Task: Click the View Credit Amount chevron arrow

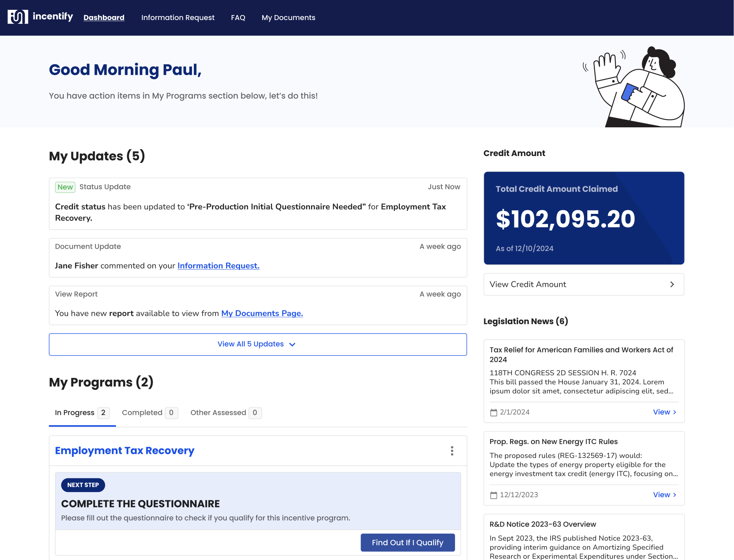Action: (x=672, y=285)
